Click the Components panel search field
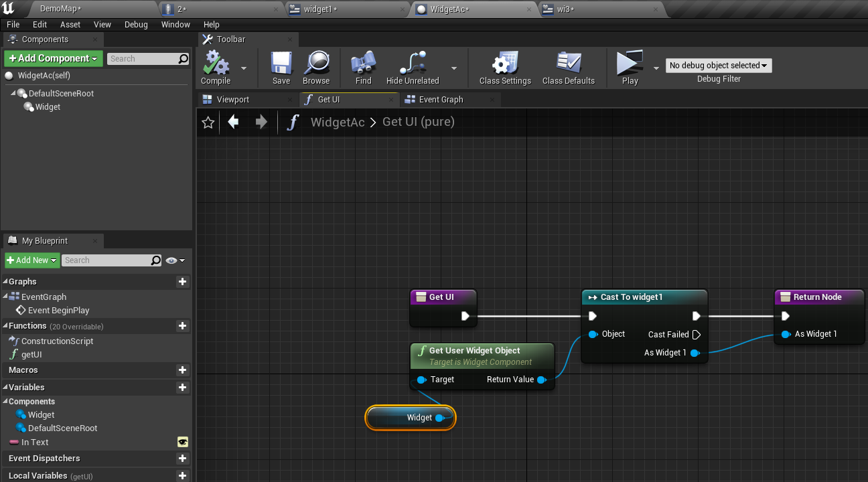This screenshot has width=868, height=482. click(x=144, y=58)
